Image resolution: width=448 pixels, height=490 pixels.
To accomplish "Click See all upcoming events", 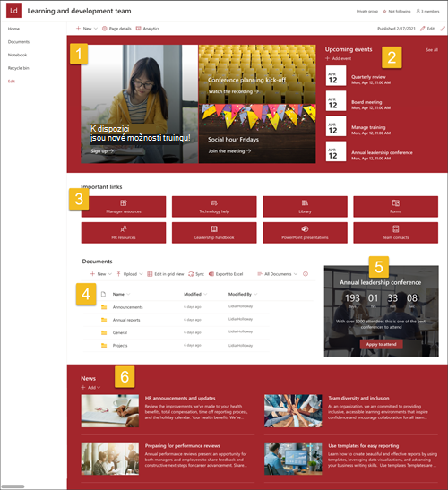I will [x=432, y=50].
